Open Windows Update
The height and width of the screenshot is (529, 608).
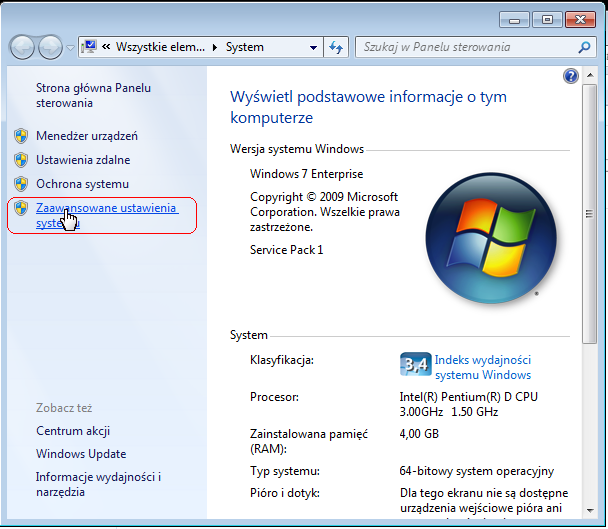[81, 454]
